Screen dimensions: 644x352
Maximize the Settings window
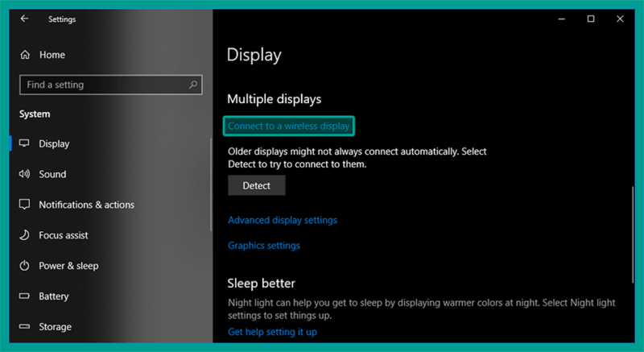click(x=591, y=19)
